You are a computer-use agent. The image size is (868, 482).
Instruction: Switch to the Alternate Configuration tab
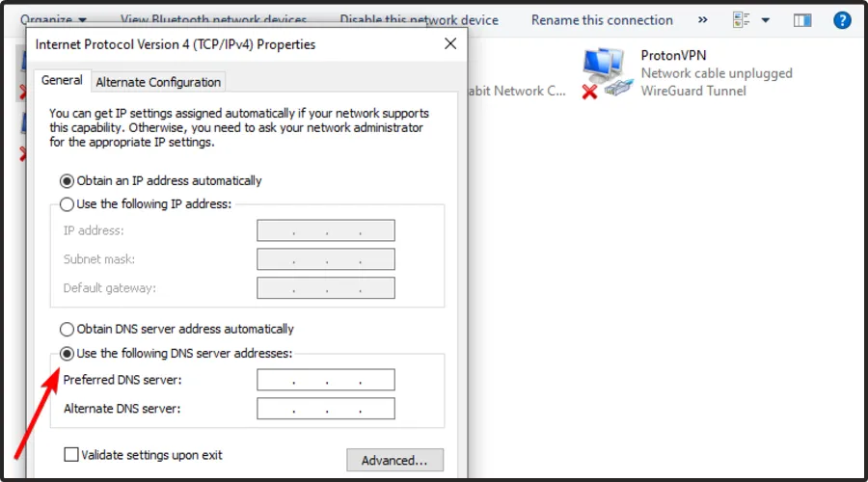[x=159, y=82]
